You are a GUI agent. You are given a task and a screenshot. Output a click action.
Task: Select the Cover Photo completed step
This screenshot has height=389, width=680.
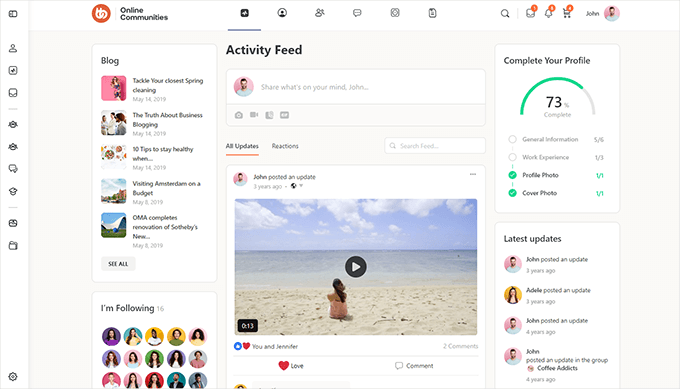(x=556, y=193)
